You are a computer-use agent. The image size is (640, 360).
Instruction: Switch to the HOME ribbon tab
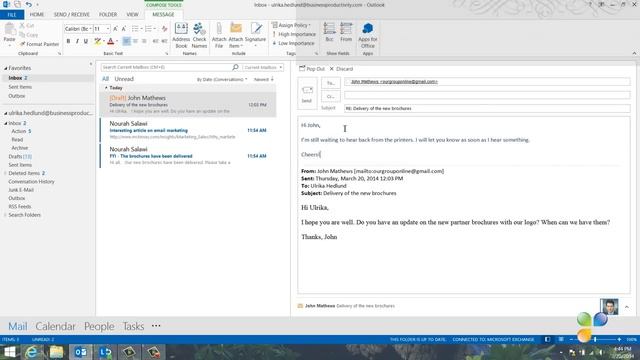37,15
